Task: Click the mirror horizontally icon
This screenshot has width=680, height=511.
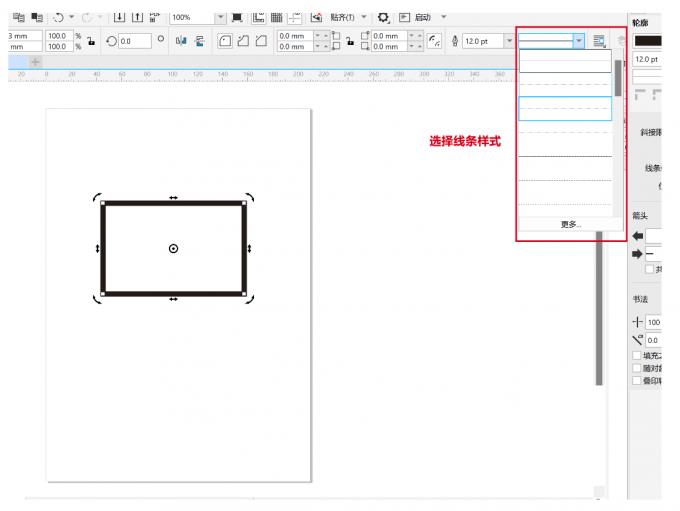Action: [181, 41]
